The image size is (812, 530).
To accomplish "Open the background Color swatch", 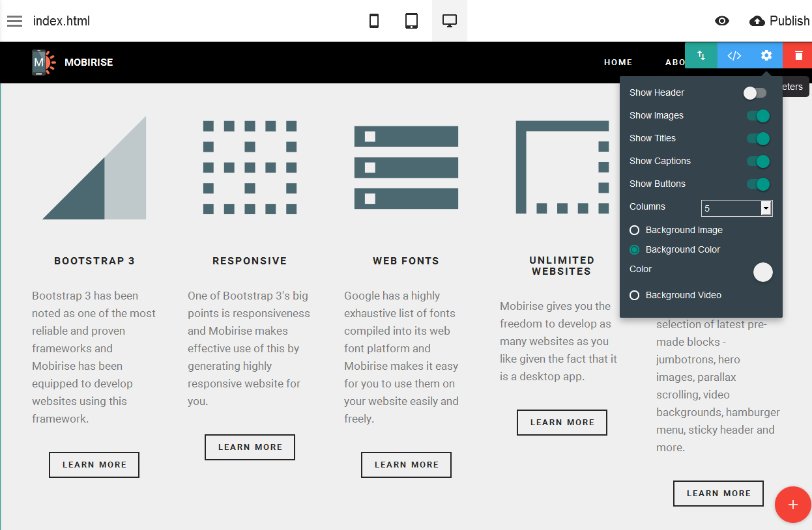I will click(x=763, y=272).
